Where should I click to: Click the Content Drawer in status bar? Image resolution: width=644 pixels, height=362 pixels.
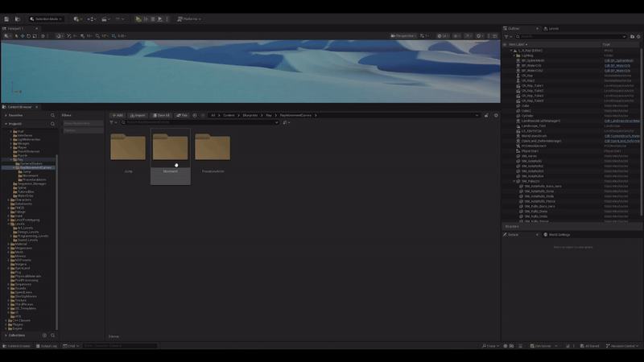17,346
